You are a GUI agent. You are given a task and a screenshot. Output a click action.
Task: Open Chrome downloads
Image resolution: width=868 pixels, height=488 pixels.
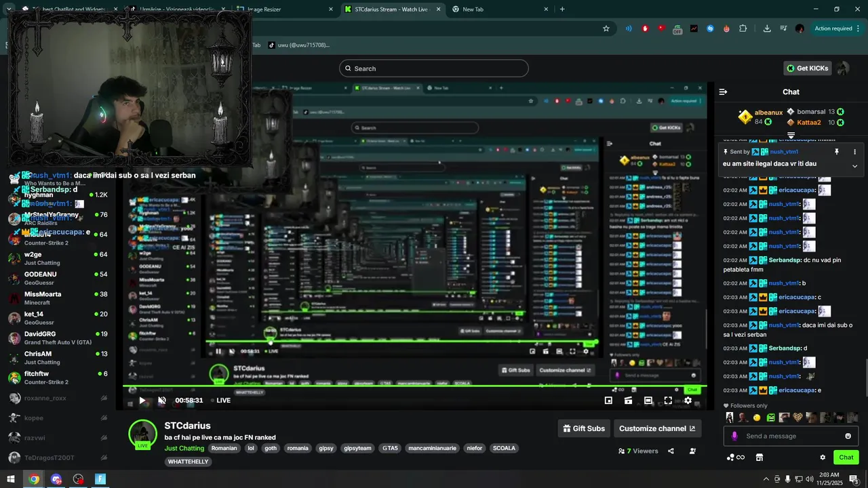pyautogui.click(x=767, y=28)
